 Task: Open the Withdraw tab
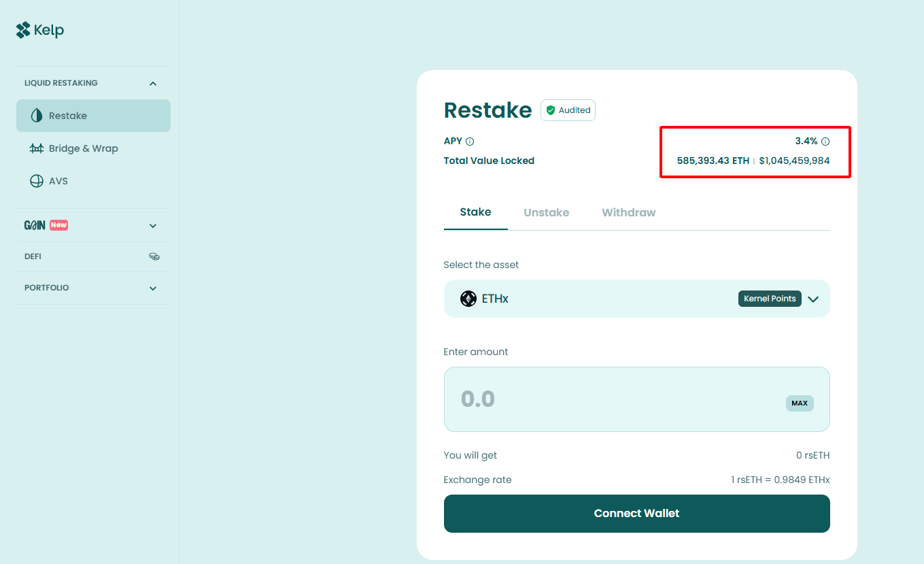(x=629, y=213)
